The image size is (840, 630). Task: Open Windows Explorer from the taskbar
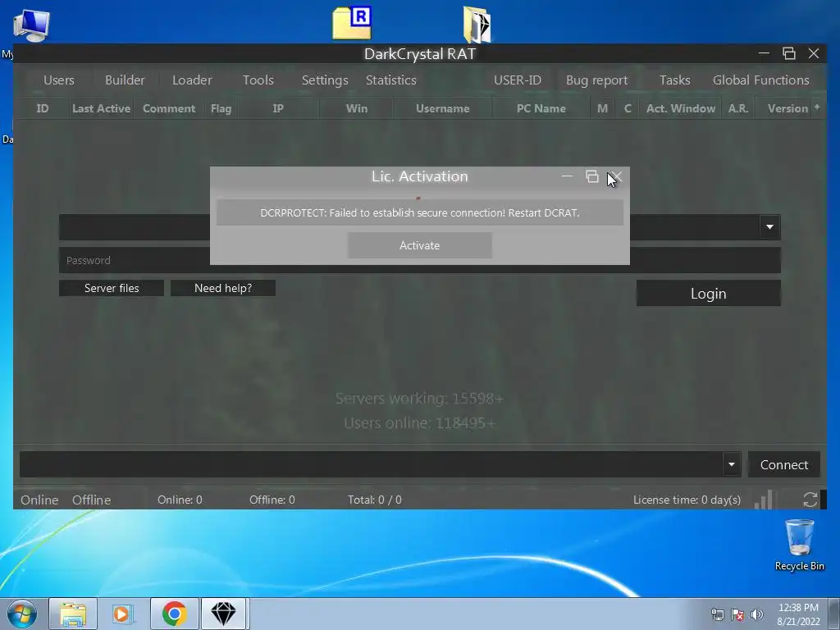[73, 614]
